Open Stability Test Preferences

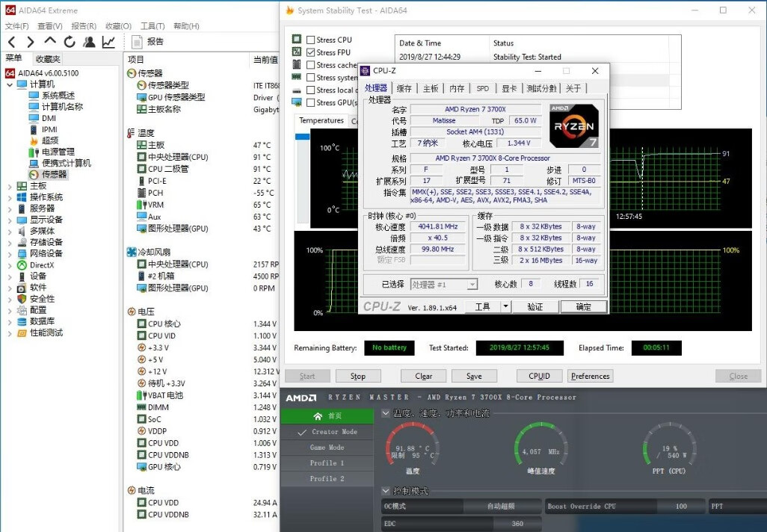coord(591,376)
